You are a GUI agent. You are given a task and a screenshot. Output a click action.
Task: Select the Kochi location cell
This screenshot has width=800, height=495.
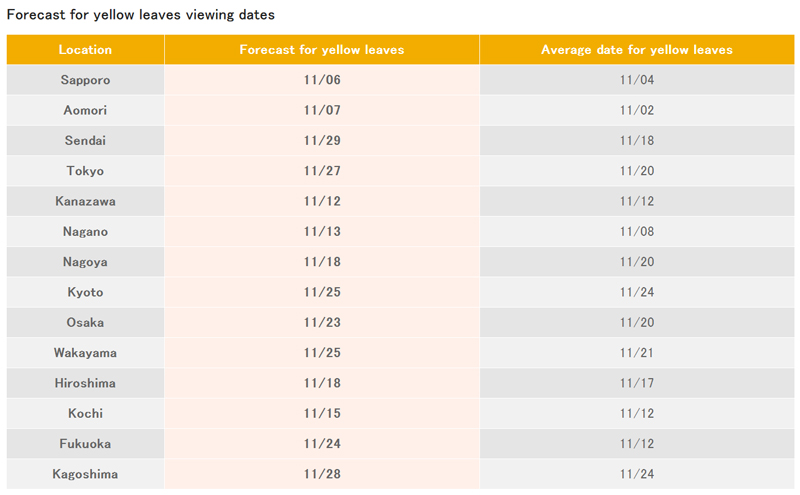point(85,413)
